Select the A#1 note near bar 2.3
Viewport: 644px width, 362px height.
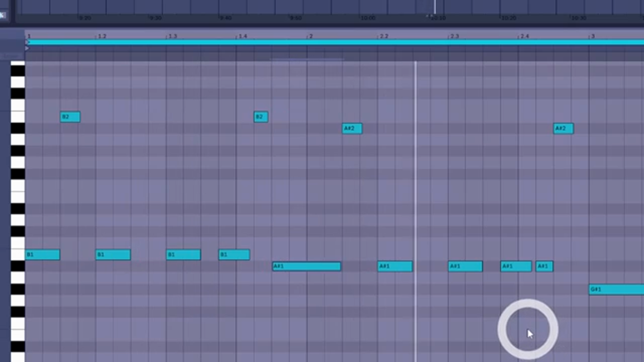coord(465,266)
